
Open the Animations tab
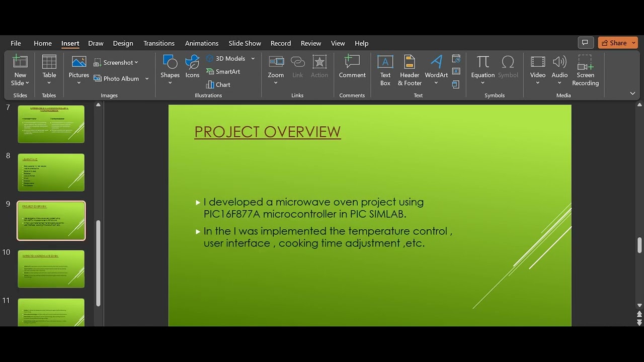(x=202, y=43)
